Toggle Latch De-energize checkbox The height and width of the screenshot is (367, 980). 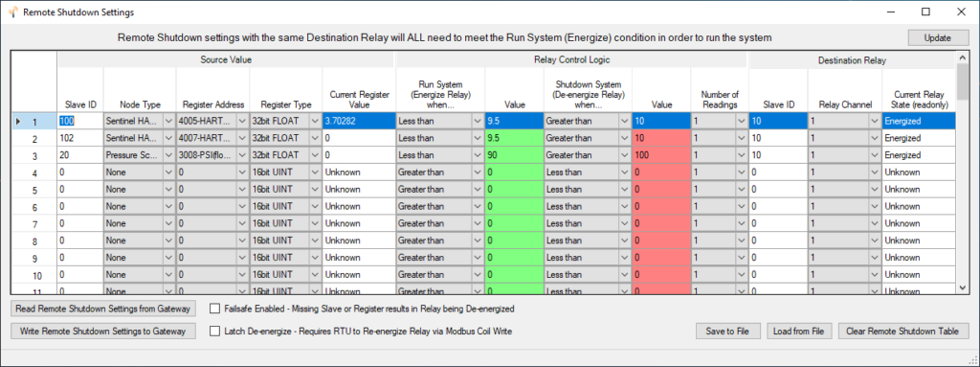coord(215,332)
